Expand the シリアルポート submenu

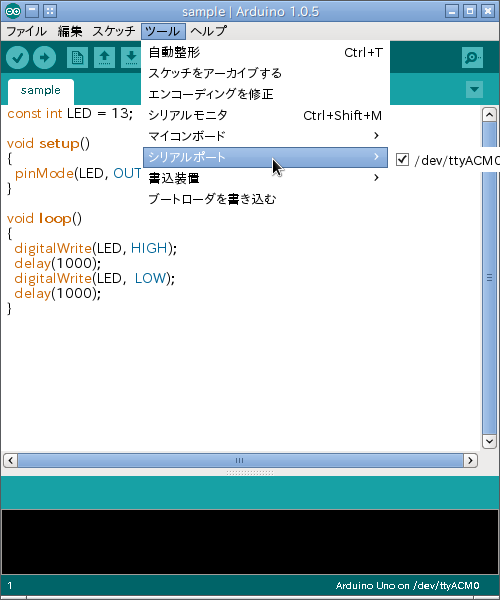[x=265, y=157]
